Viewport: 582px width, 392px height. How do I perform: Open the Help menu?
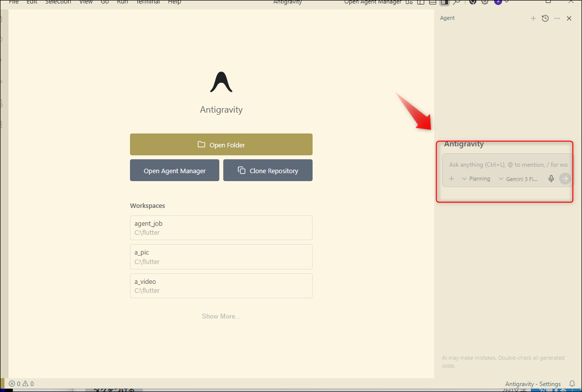[x=175, y=2]
